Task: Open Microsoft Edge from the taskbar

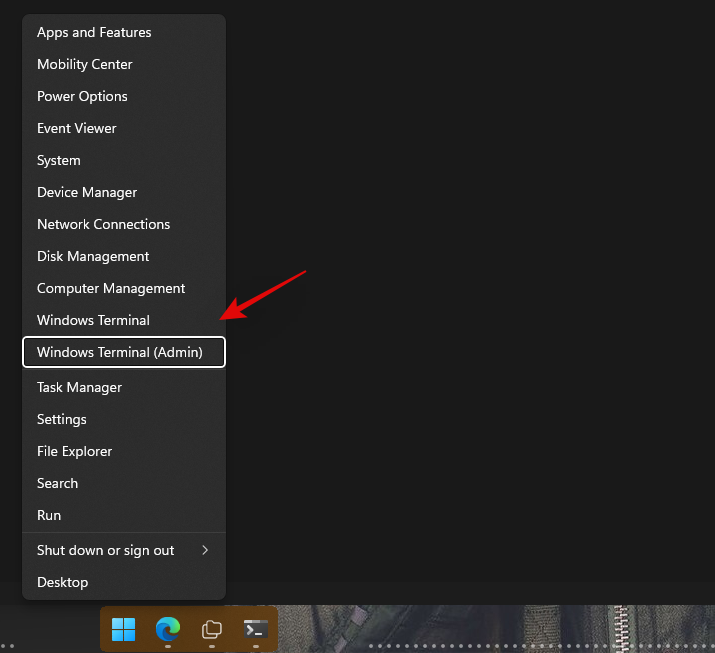Action: [x=167, y=629]
